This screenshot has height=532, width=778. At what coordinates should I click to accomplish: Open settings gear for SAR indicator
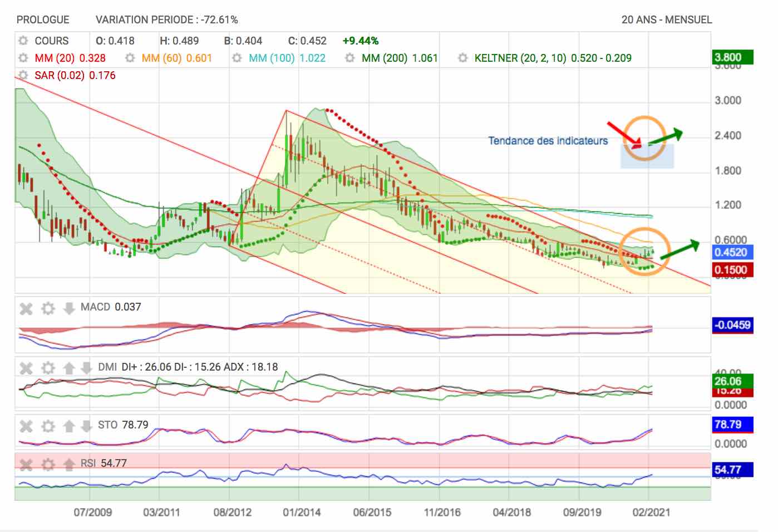[x=23, y=75]
